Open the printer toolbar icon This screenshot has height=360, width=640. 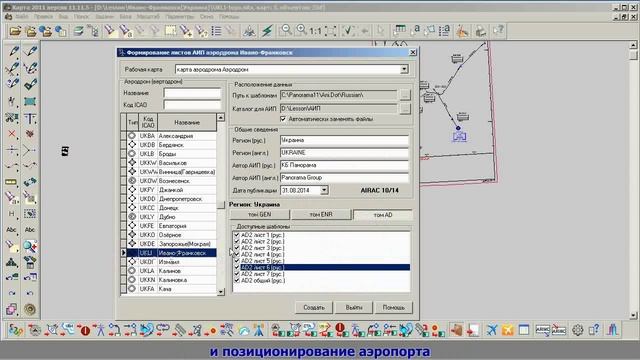480,31
